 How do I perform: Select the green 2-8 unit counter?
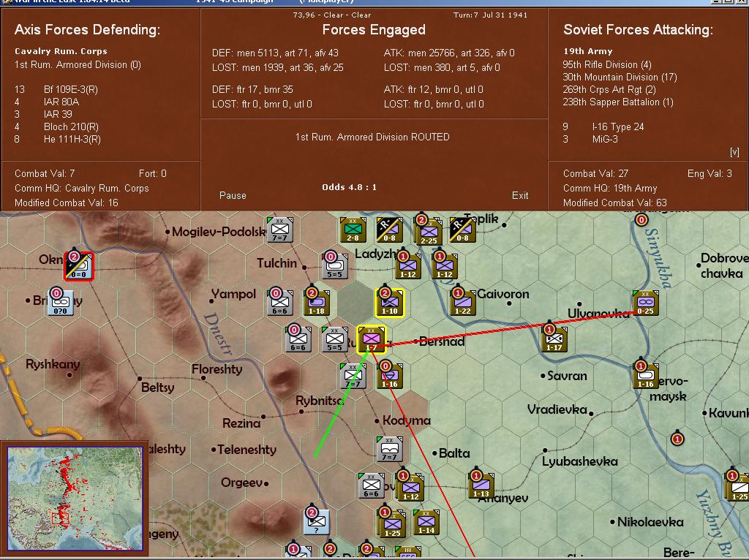[353, 230]
